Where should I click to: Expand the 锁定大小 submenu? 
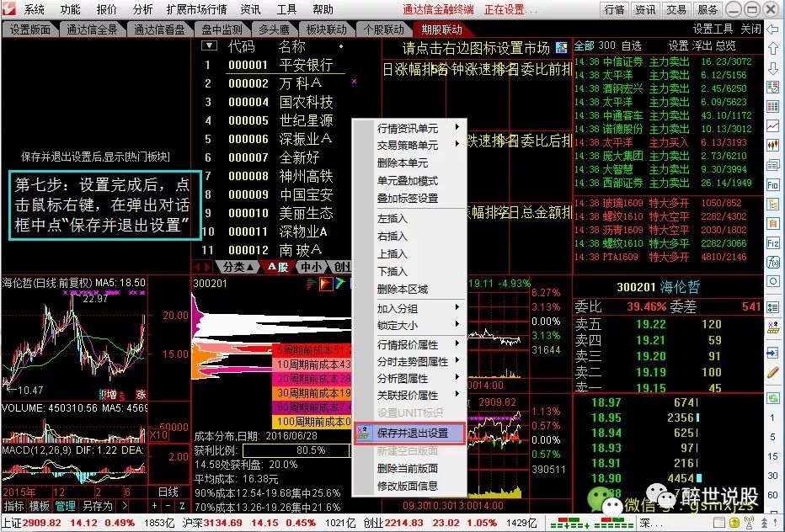pyautogui.click(x=409, y=325)
